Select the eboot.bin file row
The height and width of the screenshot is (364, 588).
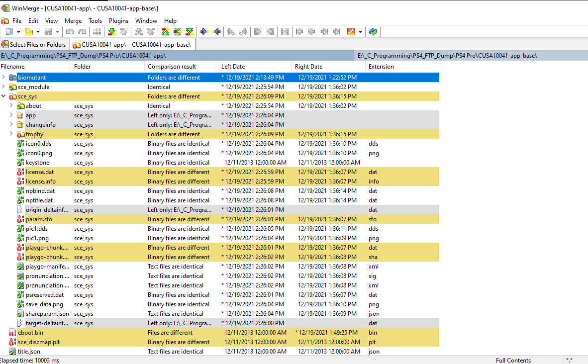point(219,333)
